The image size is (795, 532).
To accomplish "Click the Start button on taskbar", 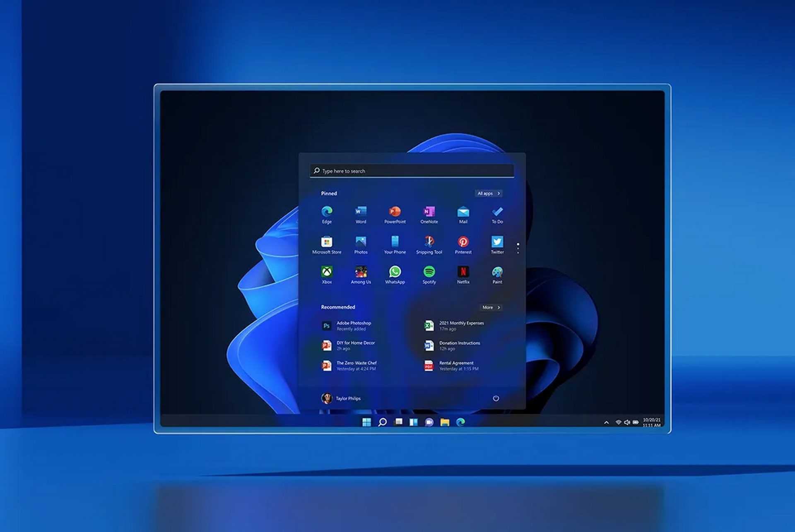I will point(366,422).
